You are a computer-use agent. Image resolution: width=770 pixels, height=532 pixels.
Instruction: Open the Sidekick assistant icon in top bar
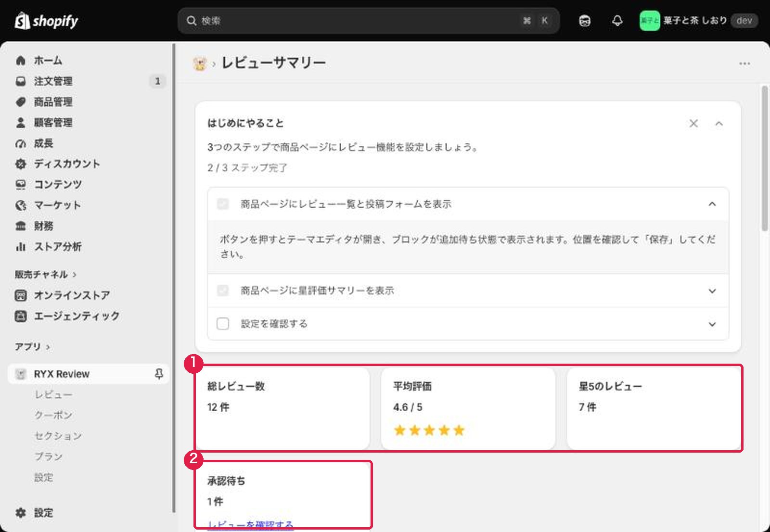pos(585,21)
